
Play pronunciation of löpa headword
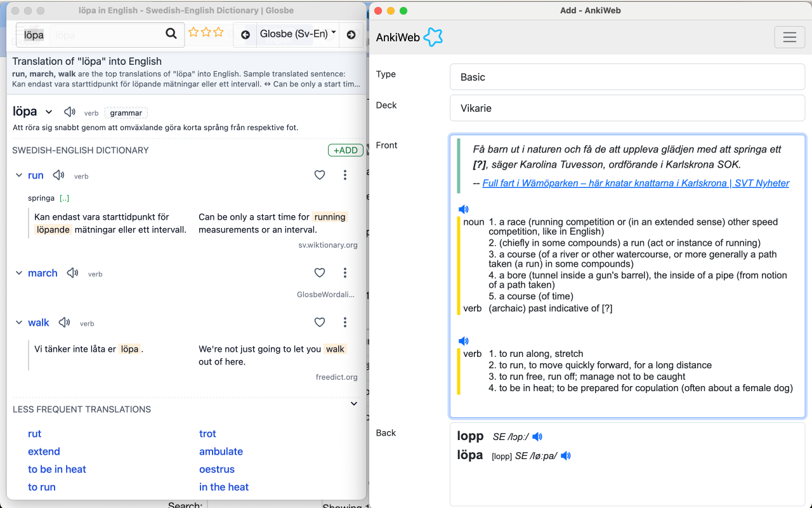(70, 112)
